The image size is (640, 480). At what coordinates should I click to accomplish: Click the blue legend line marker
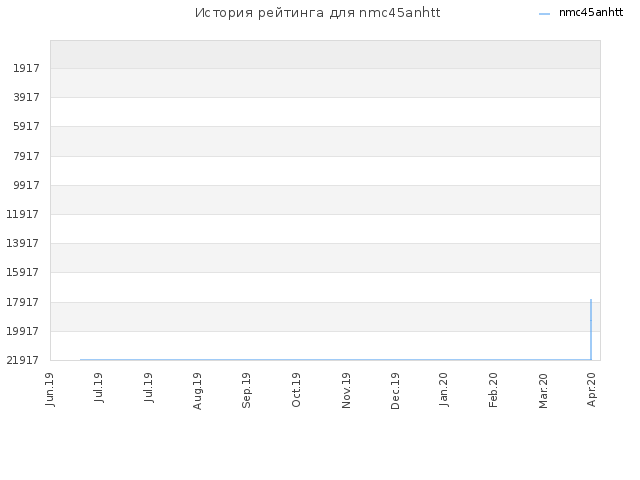544,14
